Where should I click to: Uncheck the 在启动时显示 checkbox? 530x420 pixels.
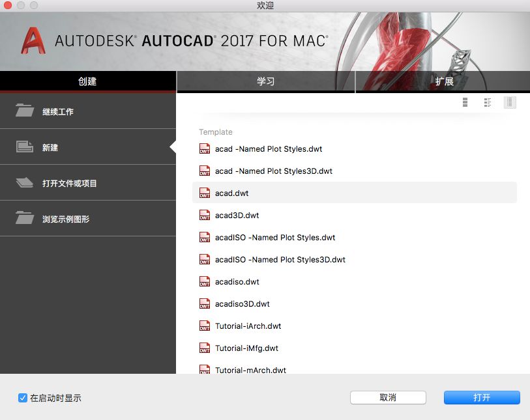pyautogui.click(x=23, y=398)
